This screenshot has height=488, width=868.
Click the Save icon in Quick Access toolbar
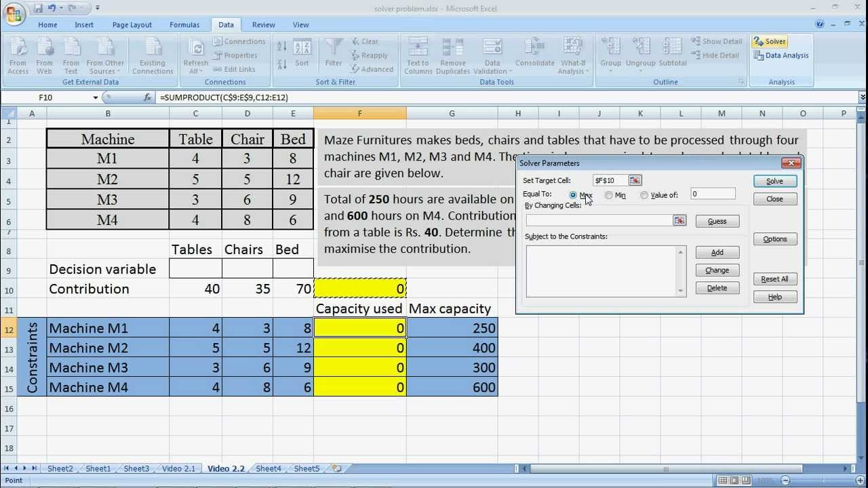(x=38, y=8)
